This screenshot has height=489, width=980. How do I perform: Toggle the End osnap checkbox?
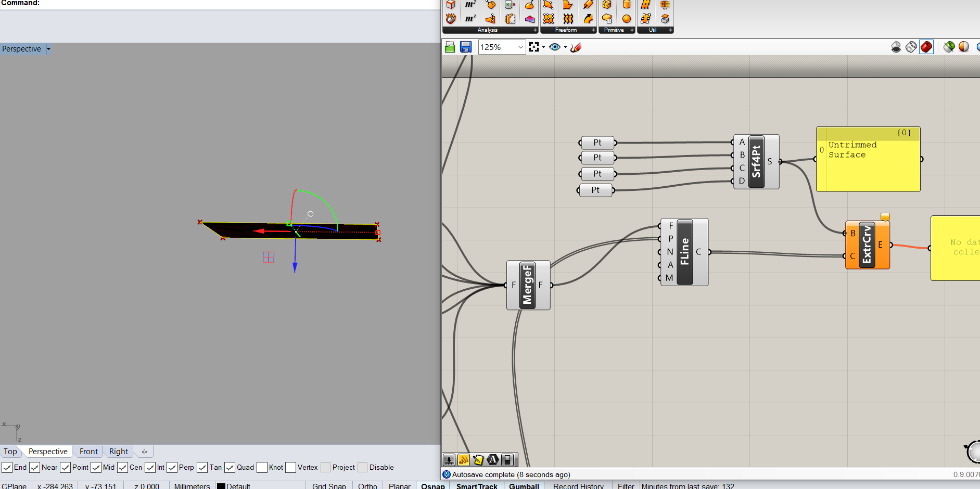(7, 468)
